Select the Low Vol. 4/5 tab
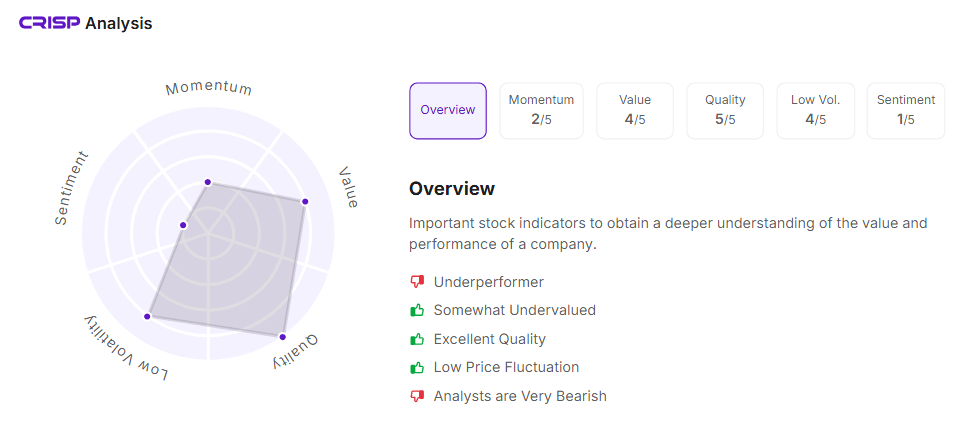 coord(816,111)
